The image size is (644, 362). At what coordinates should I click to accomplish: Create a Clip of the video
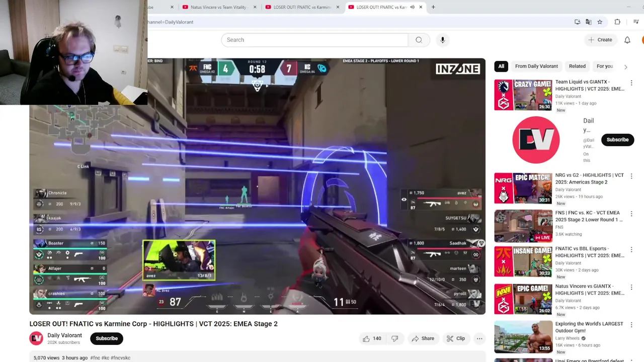pos(456,339)
